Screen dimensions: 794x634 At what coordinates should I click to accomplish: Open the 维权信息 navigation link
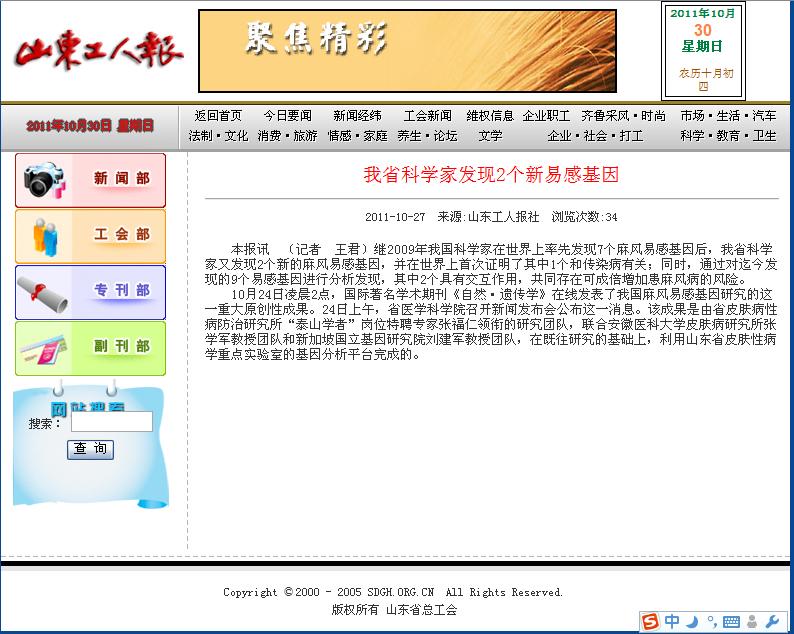pos(490,116)
